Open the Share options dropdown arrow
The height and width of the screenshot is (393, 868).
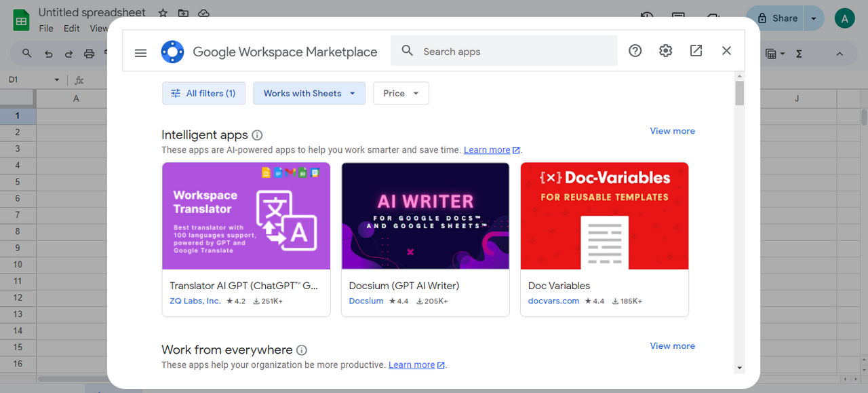[x=814, y=18]
